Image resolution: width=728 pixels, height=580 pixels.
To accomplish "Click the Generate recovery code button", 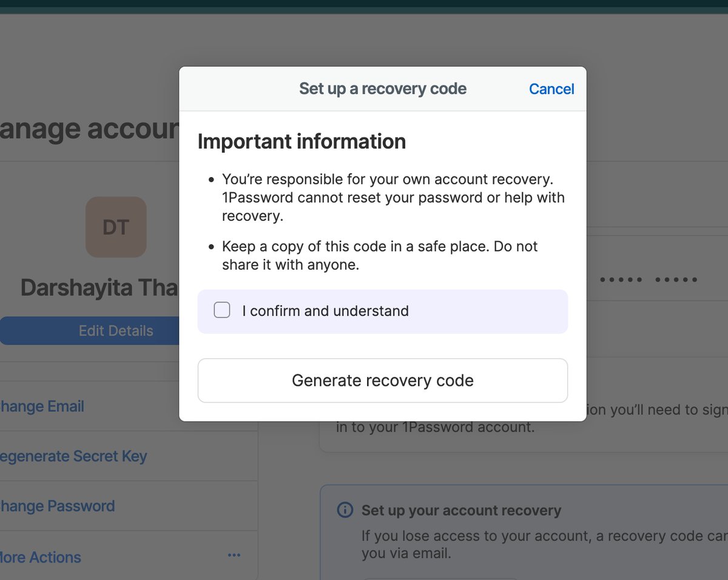I will (383, 380).
